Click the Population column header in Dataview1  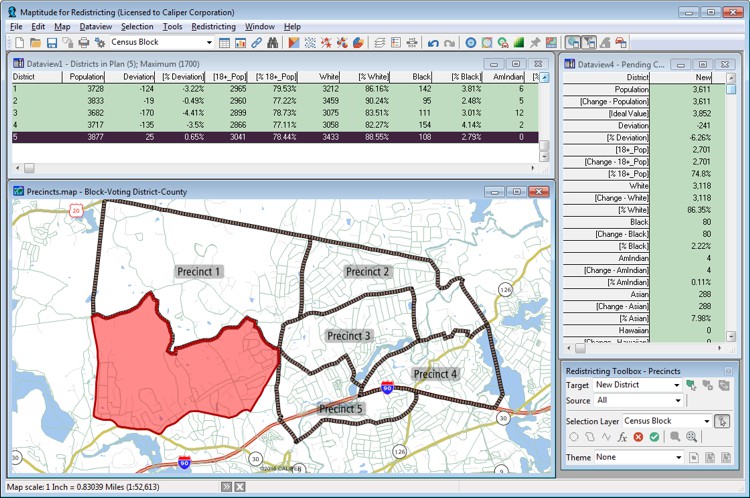(87, 76)
